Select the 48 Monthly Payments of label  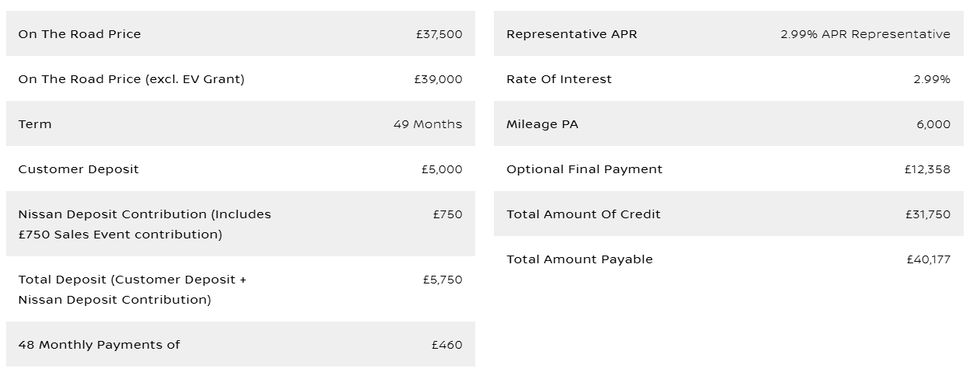pyautogui.click(x=99, y=345)
